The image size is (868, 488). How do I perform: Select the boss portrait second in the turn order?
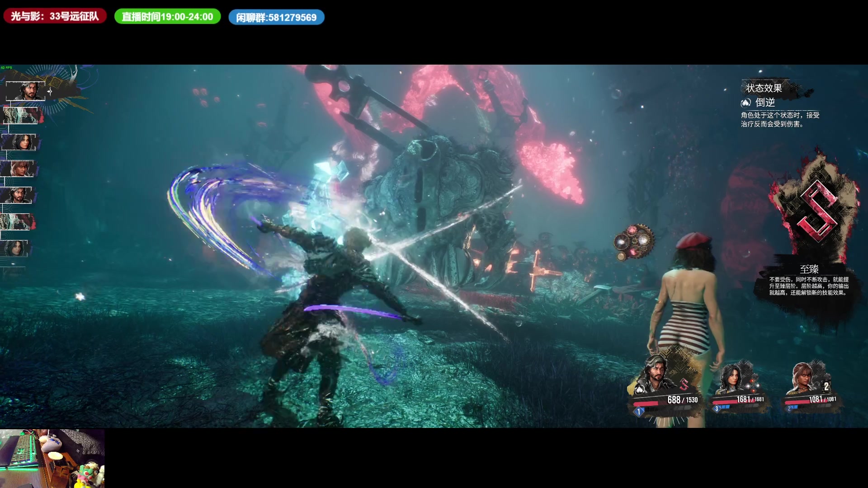[x=21, y=116]
